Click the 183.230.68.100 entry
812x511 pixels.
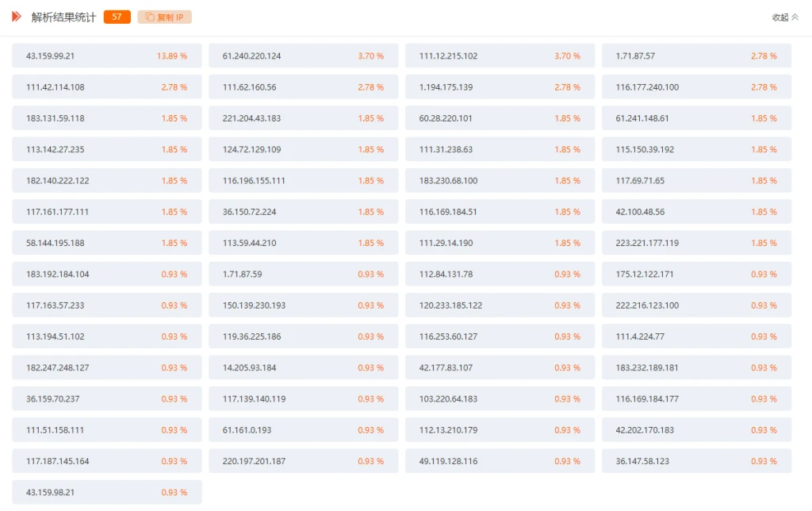pos(448,181)
